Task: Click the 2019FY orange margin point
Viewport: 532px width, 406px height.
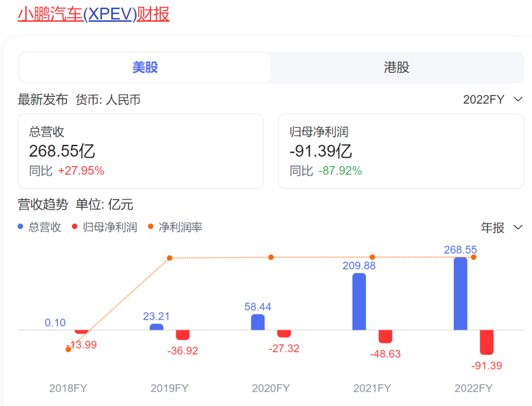Action: (169, 258)
